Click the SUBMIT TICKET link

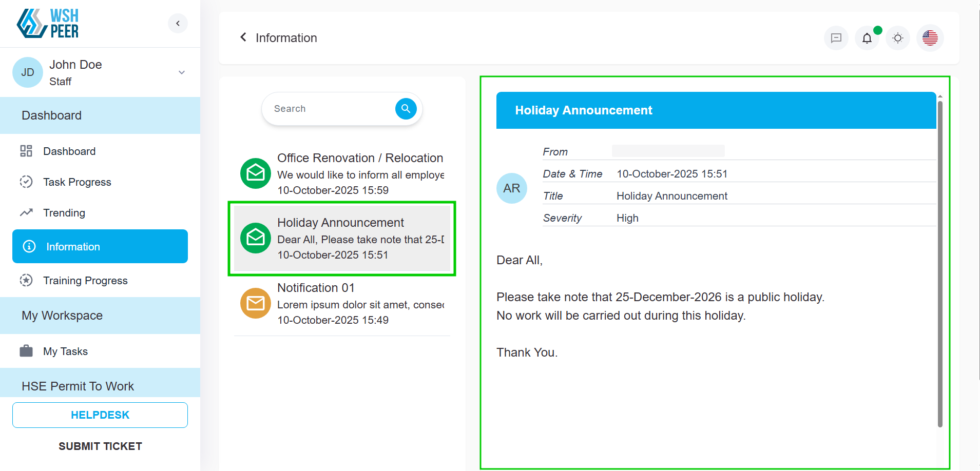pos(100,446)
